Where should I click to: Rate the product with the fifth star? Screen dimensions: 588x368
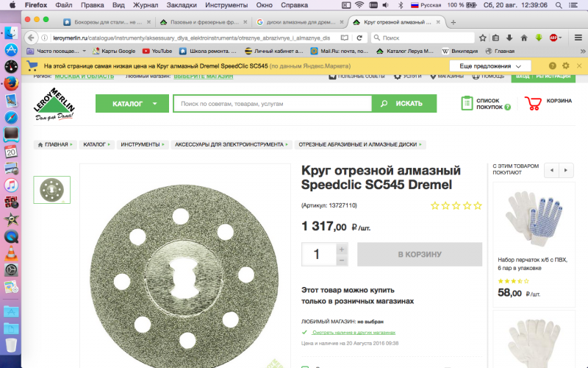click(478, 206)
